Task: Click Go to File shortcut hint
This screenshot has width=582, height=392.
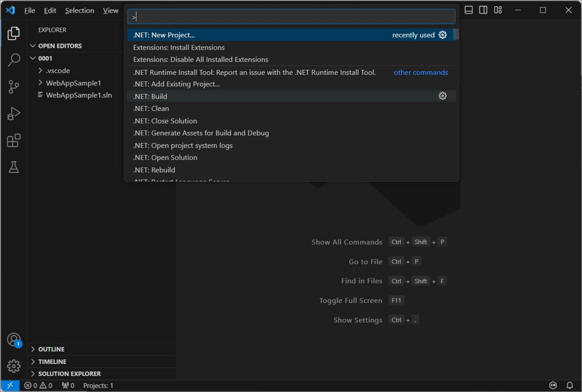Action: coord(385,262)
